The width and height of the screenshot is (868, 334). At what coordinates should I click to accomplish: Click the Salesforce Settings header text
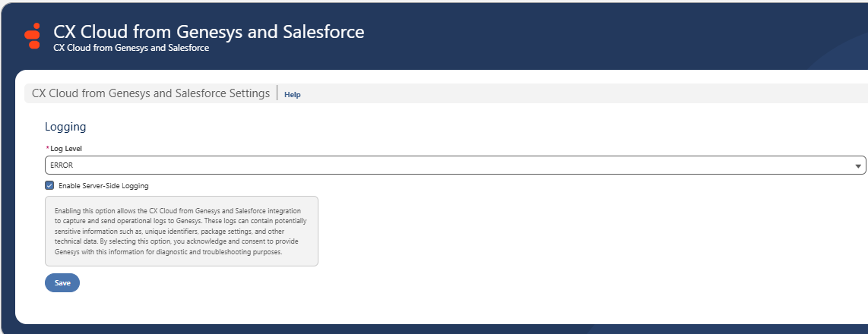click(150, 93)
